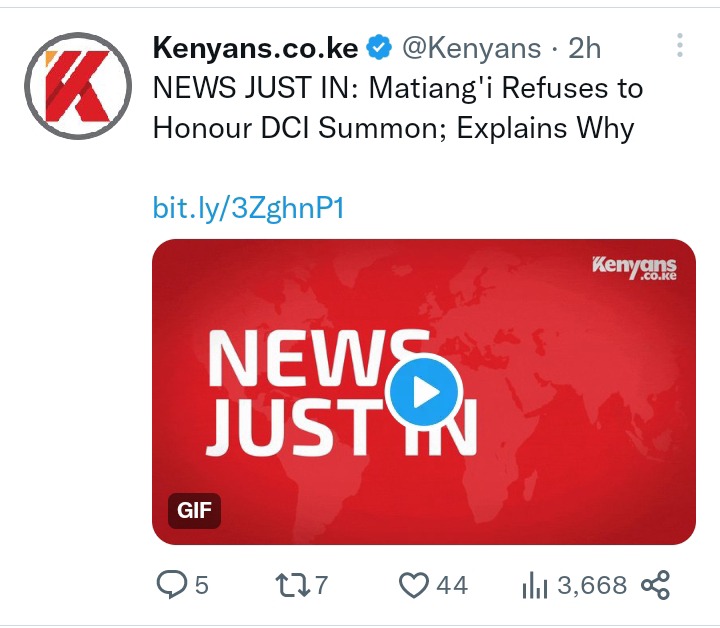The width and height of the screenshot is (720, 628).
Task: Click the reply speech bubble icon
Action: [172, 584]
